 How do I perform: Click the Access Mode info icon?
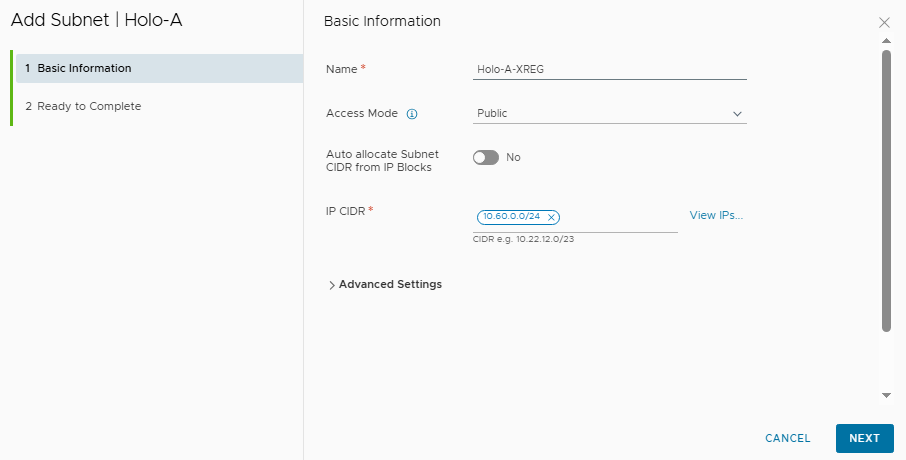pos(412,114)
